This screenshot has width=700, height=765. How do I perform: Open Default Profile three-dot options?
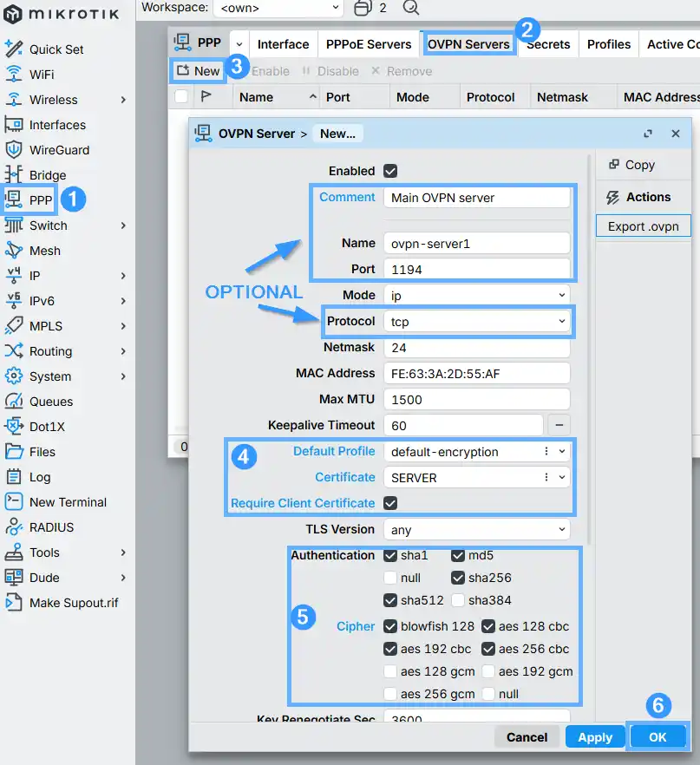point(546,451)
